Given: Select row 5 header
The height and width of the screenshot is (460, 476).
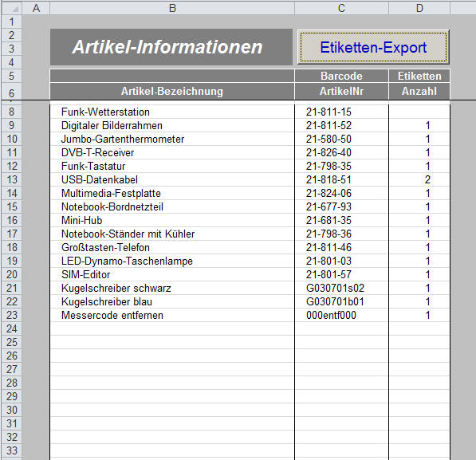Looking at the screenshot, I should (x=12, y=76).
